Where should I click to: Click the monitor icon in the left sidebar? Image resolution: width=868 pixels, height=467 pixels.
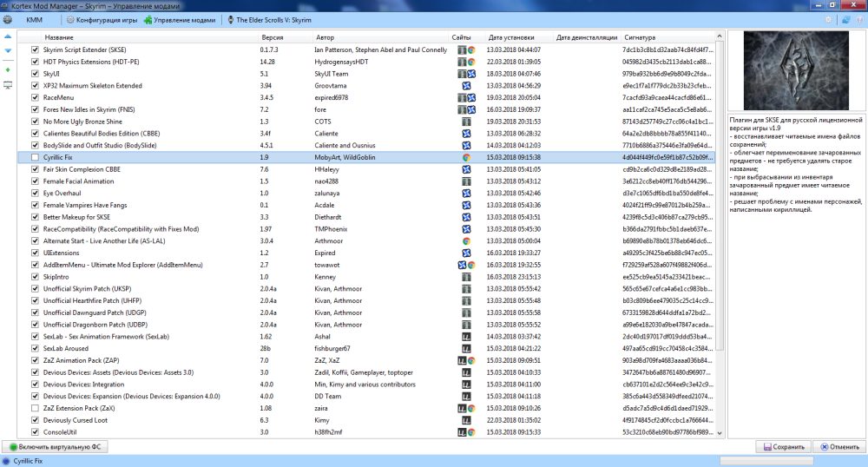click(8, 85)
